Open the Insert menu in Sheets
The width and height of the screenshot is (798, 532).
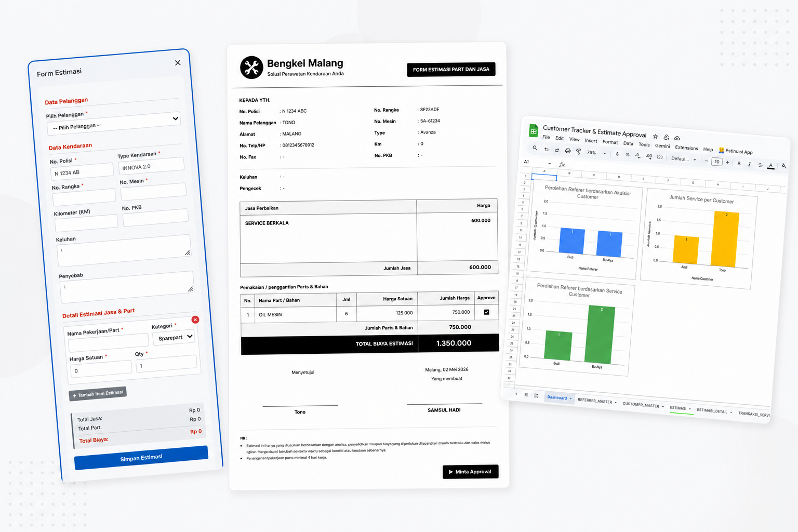click(591, 141)
